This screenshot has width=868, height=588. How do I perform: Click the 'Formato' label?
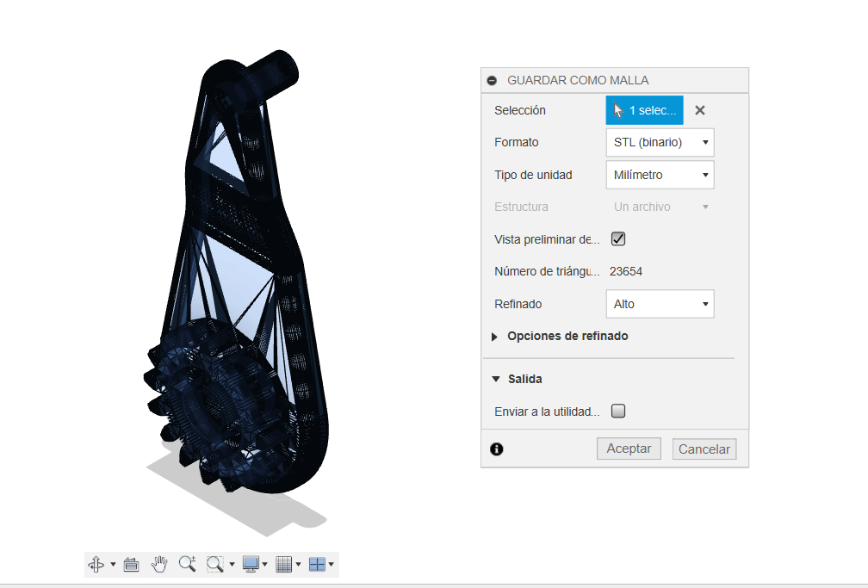tap(516, 142)
